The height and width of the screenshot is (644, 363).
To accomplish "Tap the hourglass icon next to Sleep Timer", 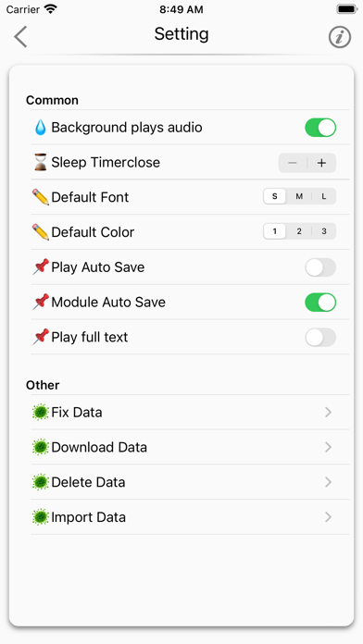I will (41, 162).
